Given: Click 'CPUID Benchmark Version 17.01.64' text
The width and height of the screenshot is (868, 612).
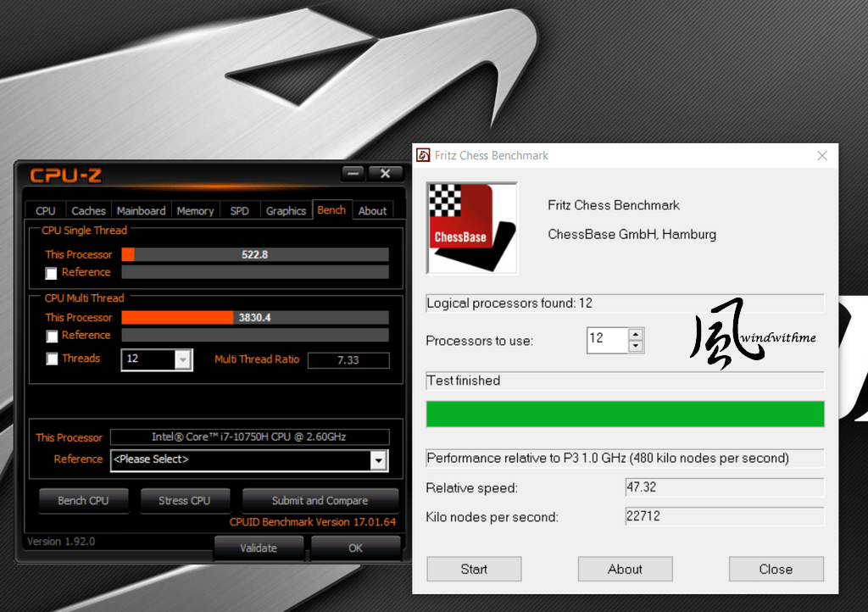Looking at the screenshot, I should pos(313,522).
